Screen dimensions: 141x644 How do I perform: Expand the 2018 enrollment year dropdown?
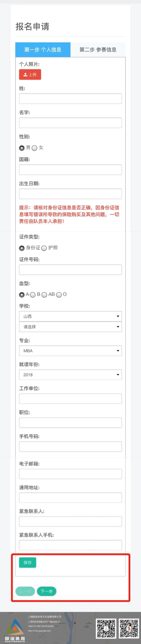pyautogui.click(x=70, y=375)
